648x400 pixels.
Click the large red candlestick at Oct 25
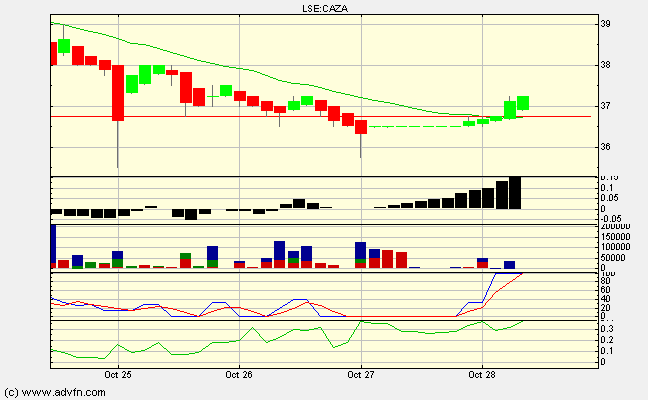tap(118, 93)
